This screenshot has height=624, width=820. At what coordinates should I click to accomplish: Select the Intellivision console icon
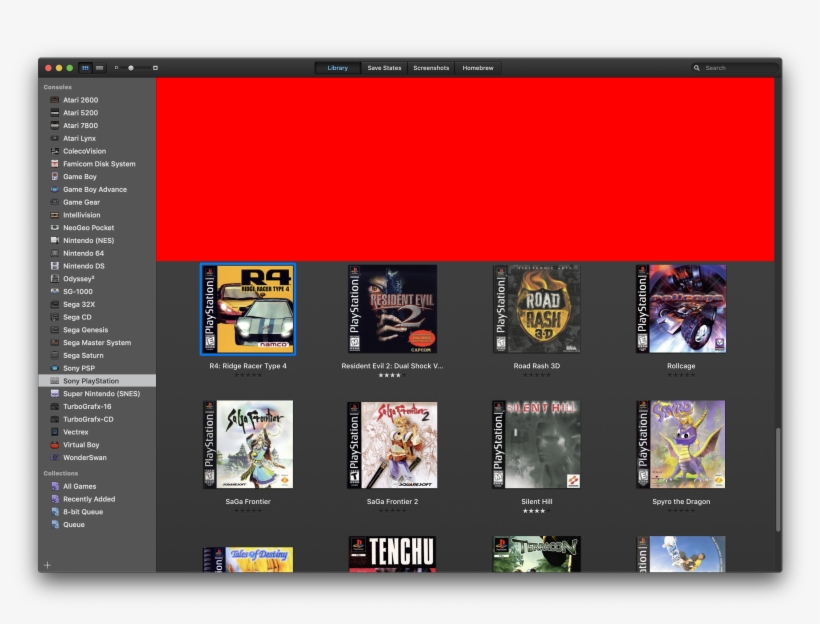coord(54,215)
